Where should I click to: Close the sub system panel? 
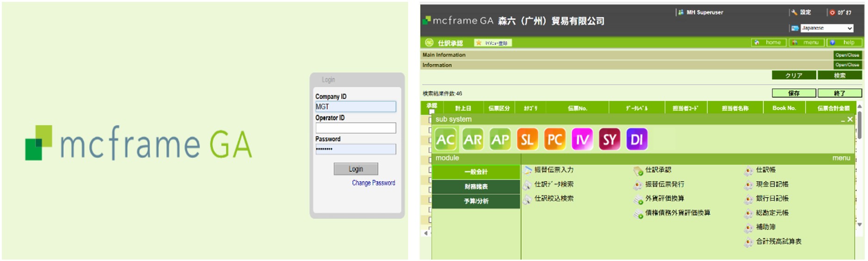[x=850, y=120]
